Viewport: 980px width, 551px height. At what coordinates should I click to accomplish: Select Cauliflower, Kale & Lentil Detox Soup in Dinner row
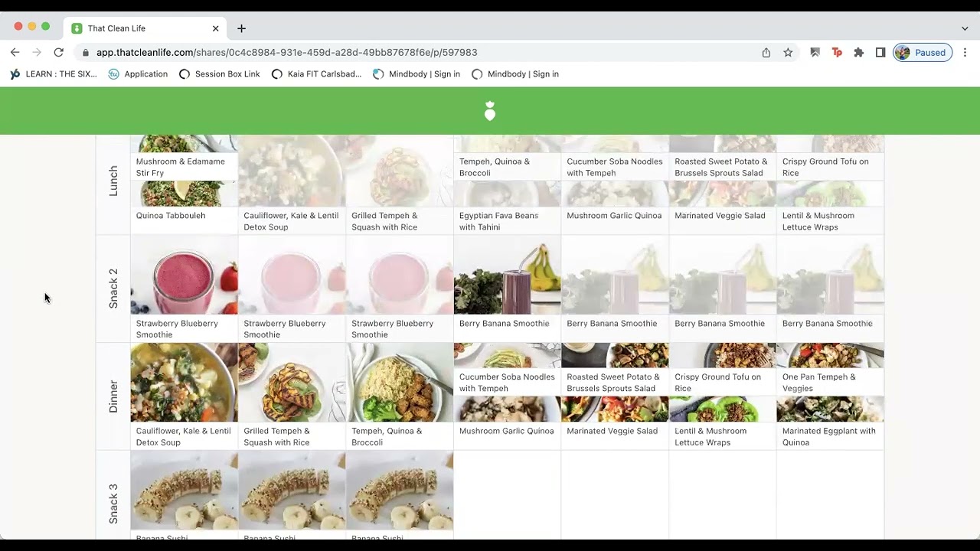coord(184,396)
